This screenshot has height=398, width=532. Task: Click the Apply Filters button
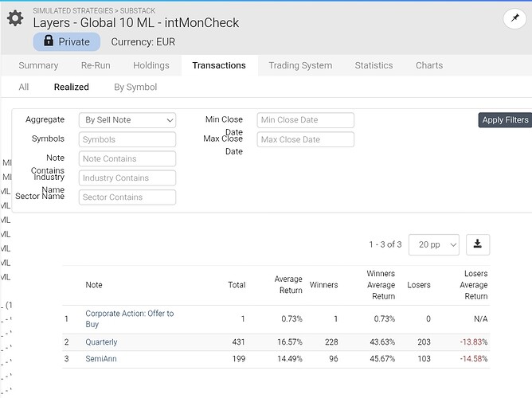coord(505,120)
